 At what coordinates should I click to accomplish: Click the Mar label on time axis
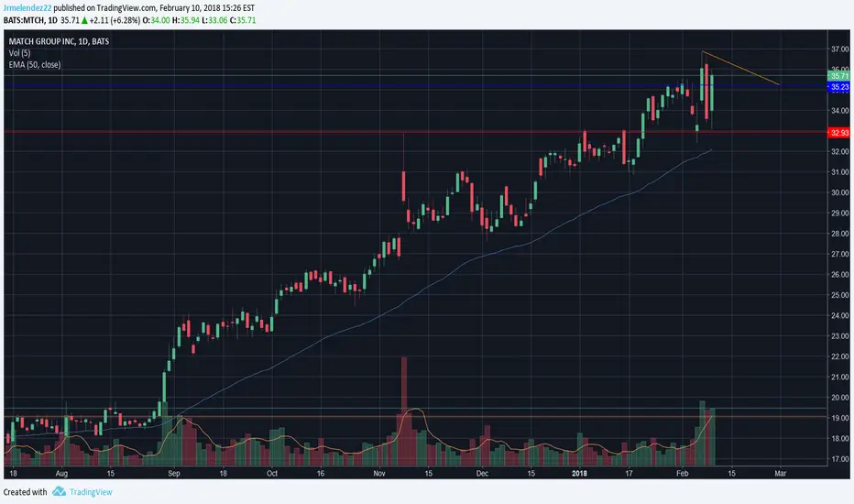[x=780, y=474]
